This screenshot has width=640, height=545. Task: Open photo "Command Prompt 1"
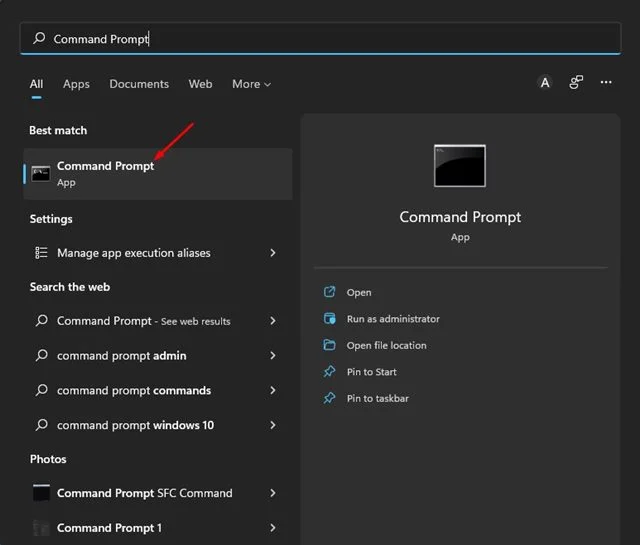[158, 528]
